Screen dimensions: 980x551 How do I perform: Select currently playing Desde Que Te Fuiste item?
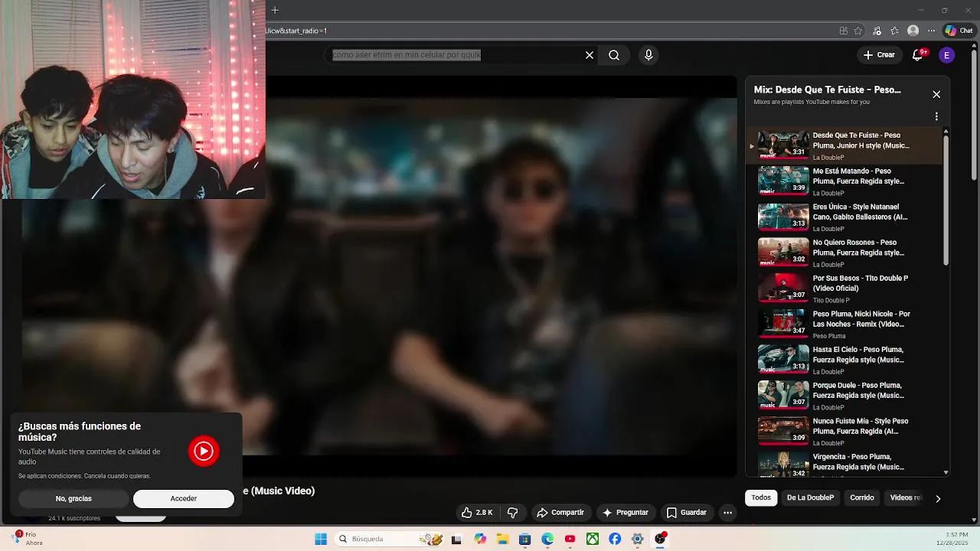click(x=846, y=145)
